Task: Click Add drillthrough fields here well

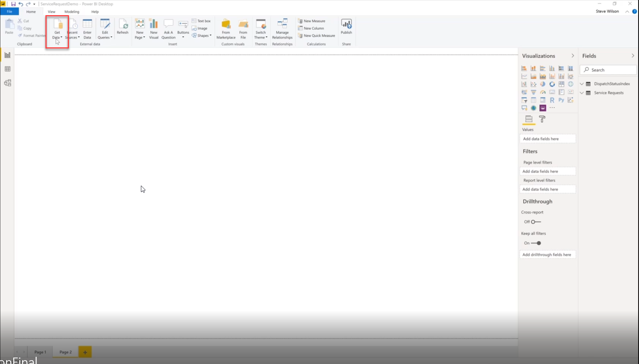Action: [548, 255]
